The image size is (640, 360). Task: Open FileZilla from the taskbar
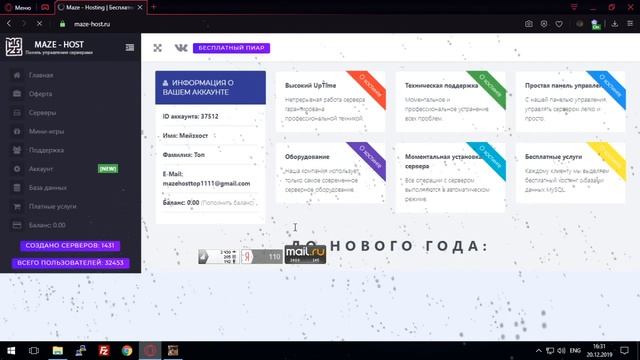coord(104,351)
